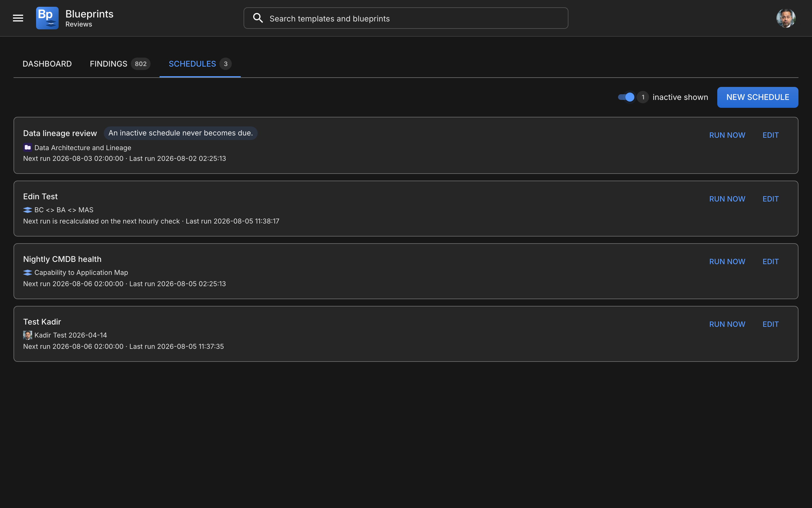Toggle the inactive shown switch
Viewport: 812px width, 508px height.
626,97
